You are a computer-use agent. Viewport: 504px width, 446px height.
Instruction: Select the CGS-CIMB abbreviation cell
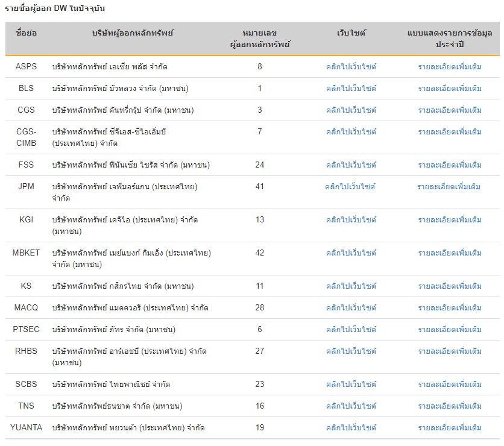(26, 137)
